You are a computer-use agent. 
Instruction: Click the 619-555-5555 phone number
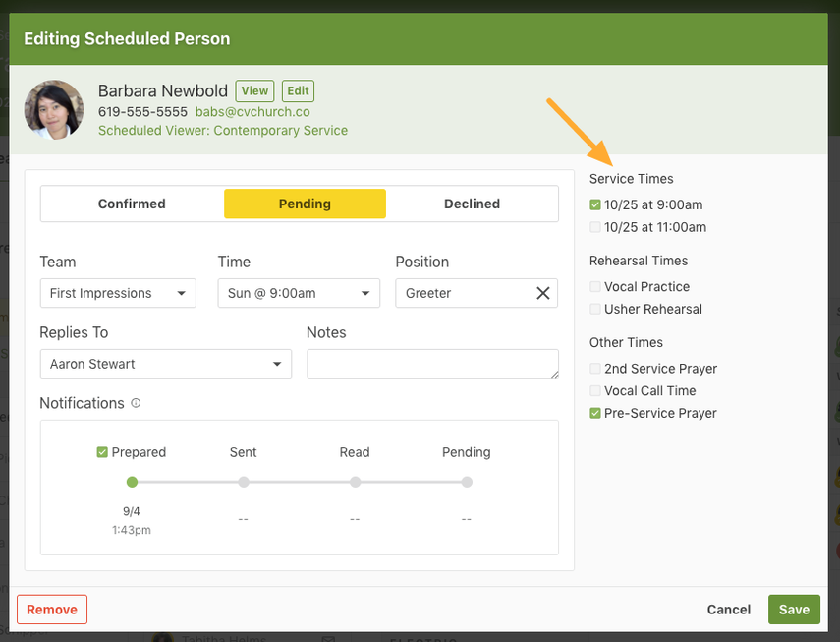click(x=142, y=112)
